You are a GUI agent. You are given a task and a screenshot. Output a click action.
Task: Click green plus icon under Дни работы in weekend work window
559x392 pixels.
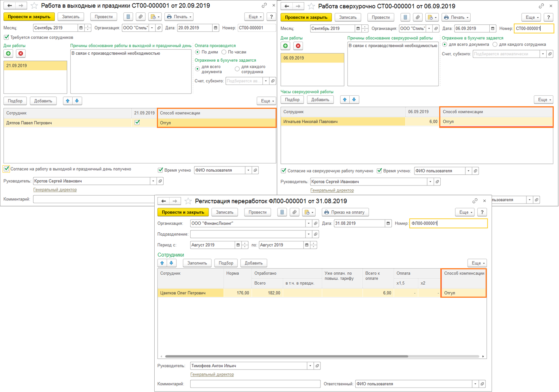click(8, 53)
